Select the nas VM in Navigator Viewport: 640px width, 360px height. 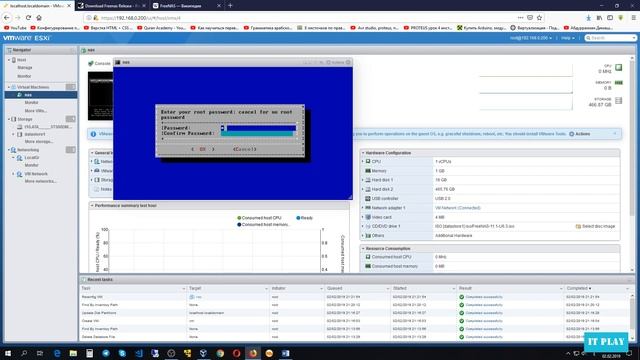point(28,95)
